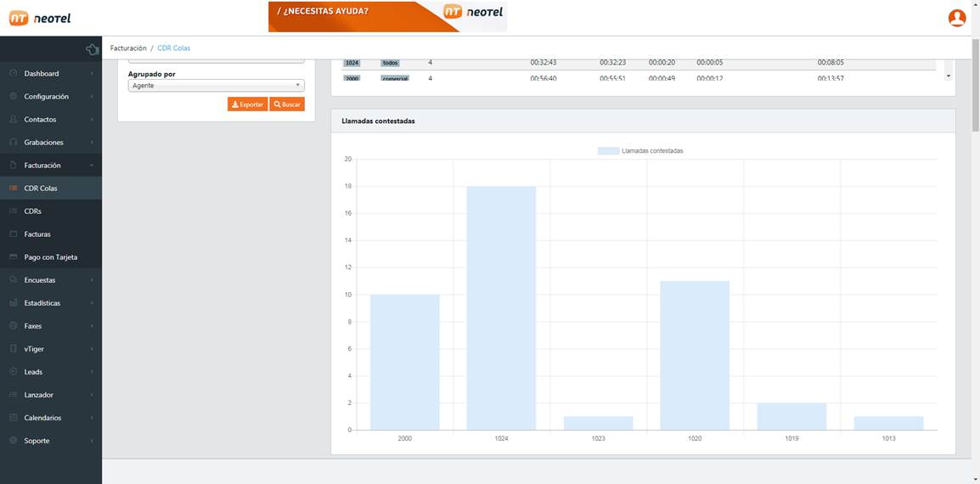
Task: Click the Dashboard gauge icon in sidebar
Action: click(x=14, y=74)
